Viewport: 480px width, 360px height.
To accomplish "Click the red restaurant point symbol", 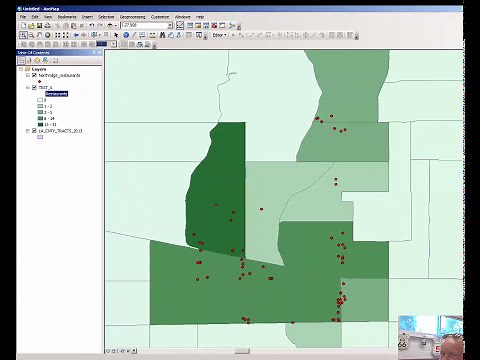I will (x=40, y=81).
